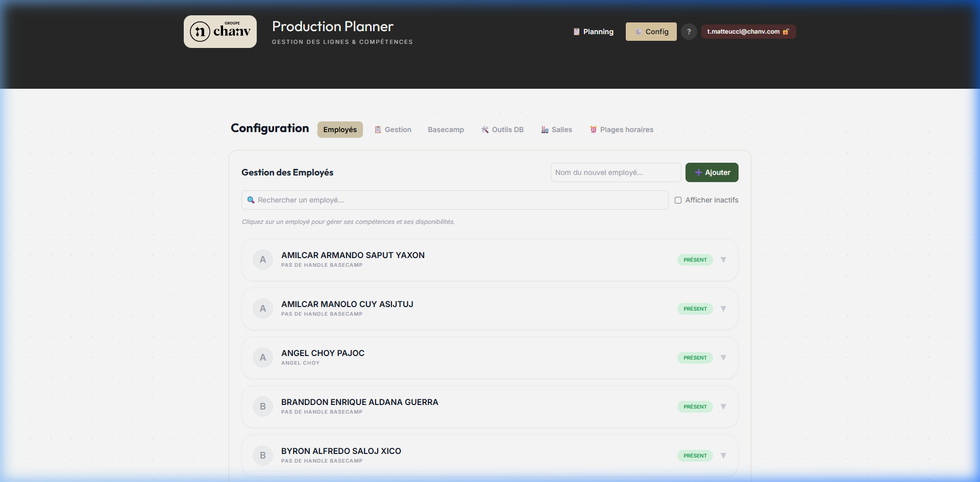Click the plus icon on the Ajouter button
This screenshot has width=980, height=482.
698,172
